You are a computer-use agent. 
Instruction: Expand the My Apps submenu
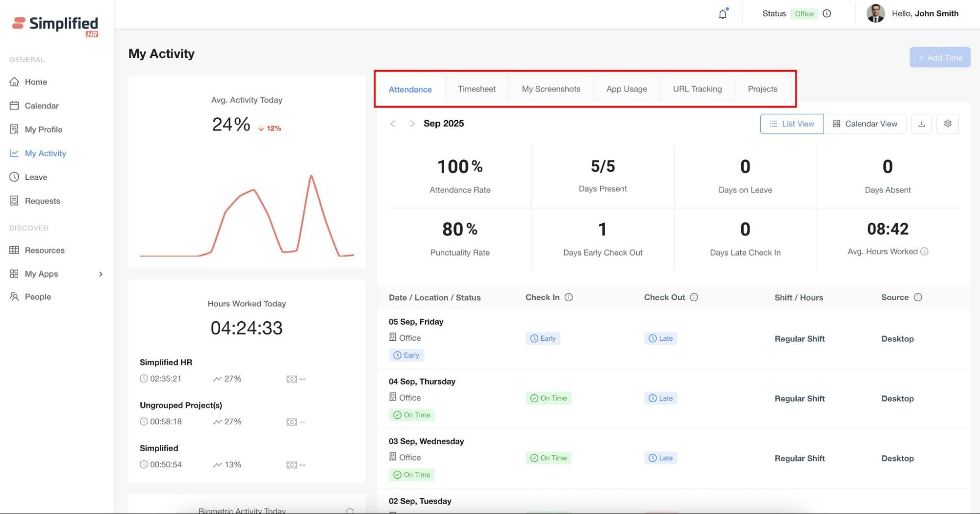coord(101,274)
